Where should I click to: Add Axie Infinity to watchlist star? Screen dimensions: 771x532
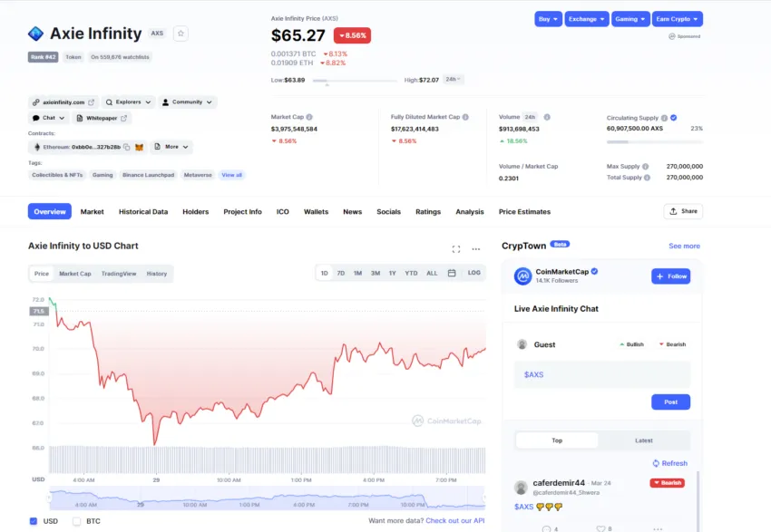coord(181,34)
